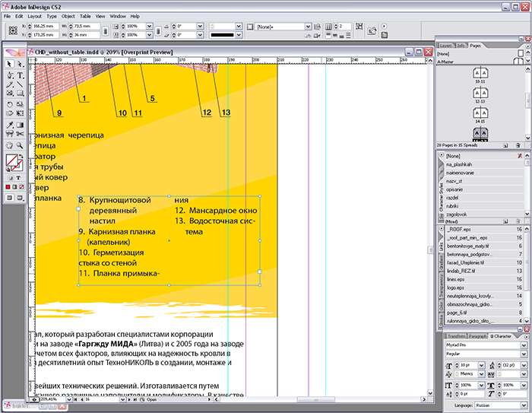Toggle Formatting Affects Text button

[18, 178]
